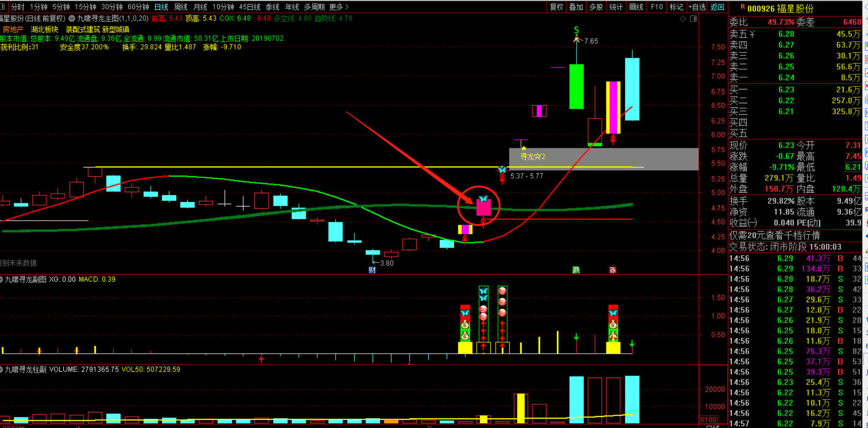The height and width of the screenshot is (428, 868).
Task: Add stock via +自选 button
Action: 697,7
